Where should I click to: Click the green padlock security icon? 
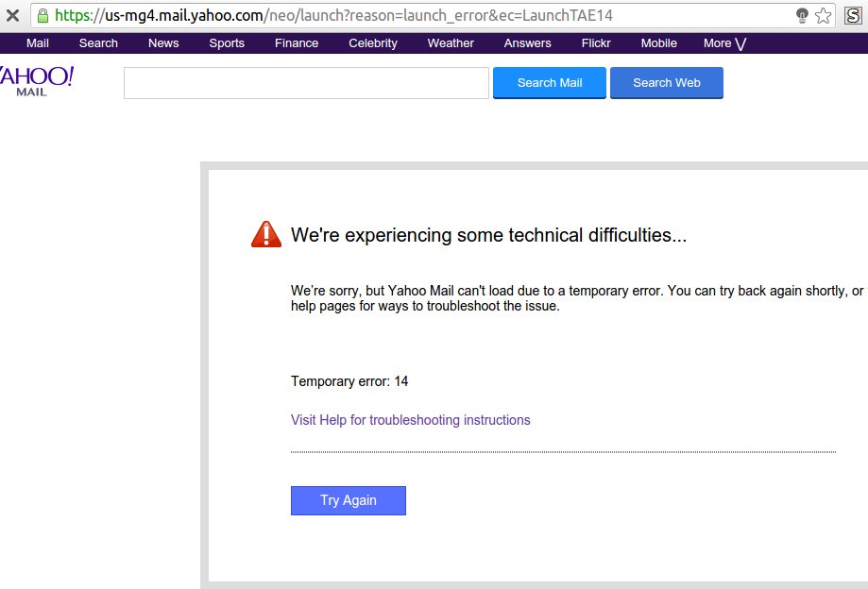(x=43, y=15)
